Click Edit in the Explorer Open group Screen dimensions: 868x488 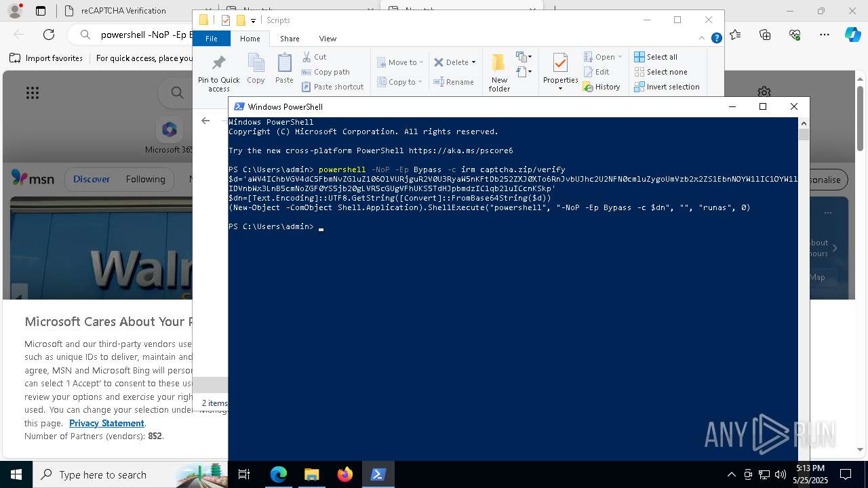(596, 72)
